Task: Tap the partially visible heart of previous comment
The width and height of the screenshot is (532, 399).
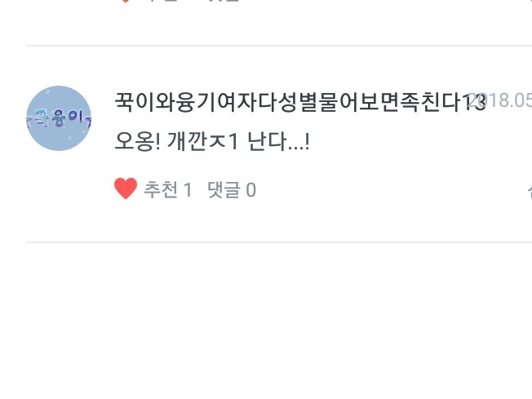Action: (x=126, y=1)
